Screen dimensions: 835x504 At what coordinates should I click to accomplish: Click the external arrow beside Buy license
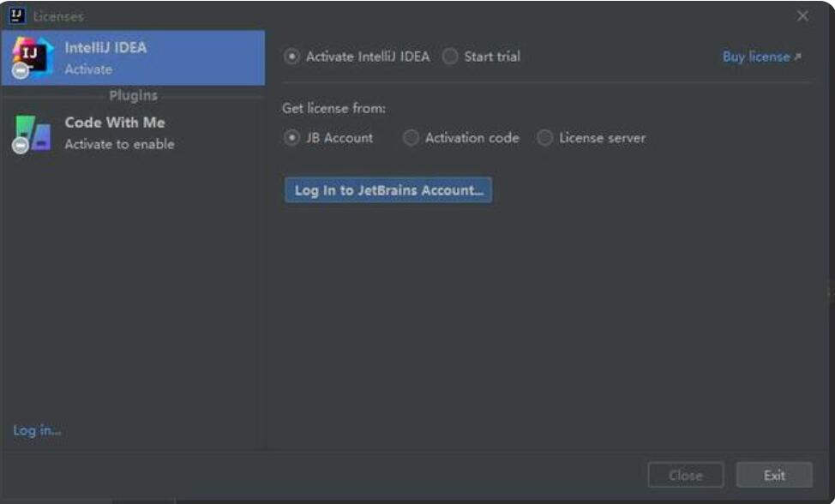[x=797, y=57]
